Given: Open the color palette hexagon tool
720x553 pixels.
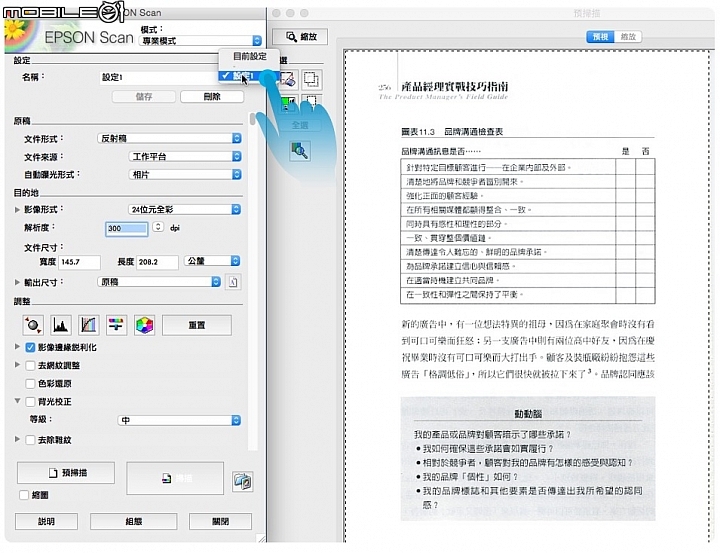Looking at the screenshot, I should 144,325.
